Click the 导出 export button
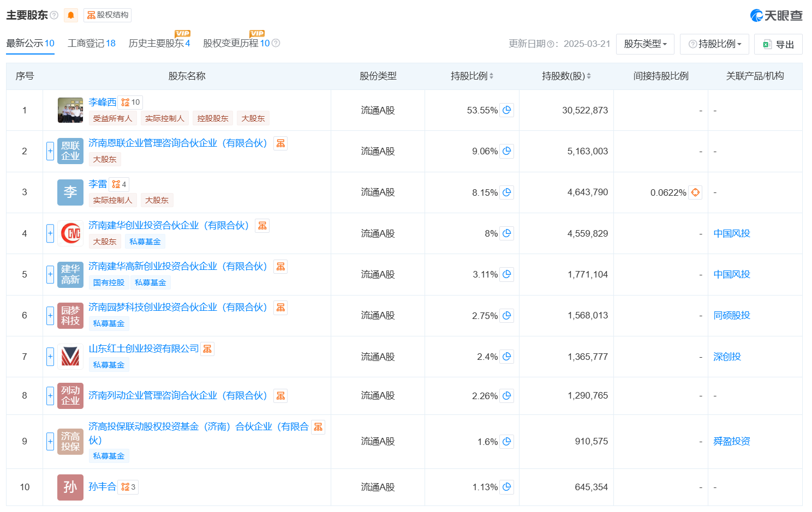Image resolution: width=812 pixels, height=512 pixels. [x=778, y=44]
